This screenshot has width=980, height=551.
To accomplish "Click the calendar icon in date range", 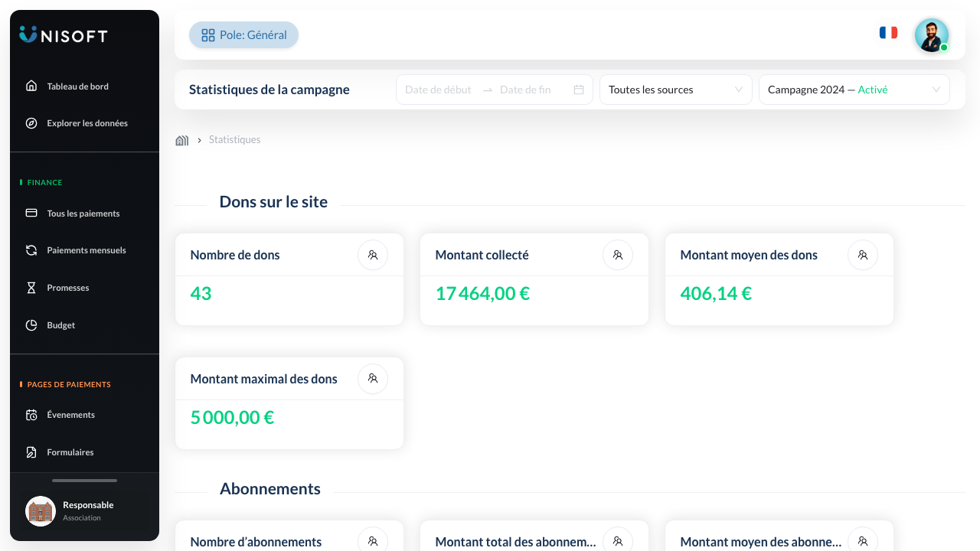I will click(579, 90).
